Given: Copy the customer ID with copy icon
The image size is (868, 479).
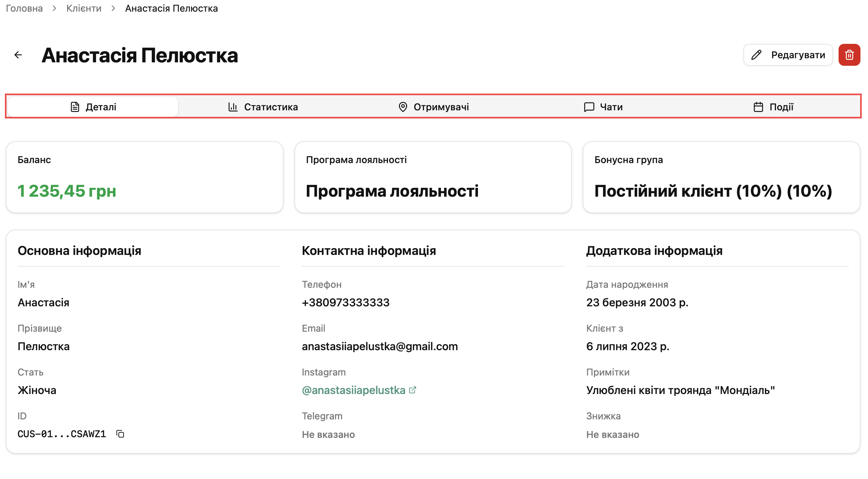Looking at the screenshot, I should point(120,434).
